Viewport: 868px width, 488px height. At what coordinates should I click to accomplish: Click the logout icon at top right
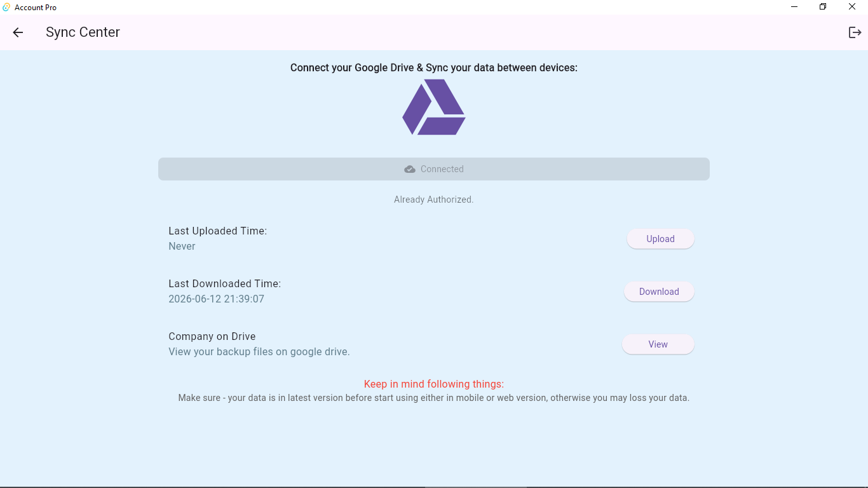855,32
